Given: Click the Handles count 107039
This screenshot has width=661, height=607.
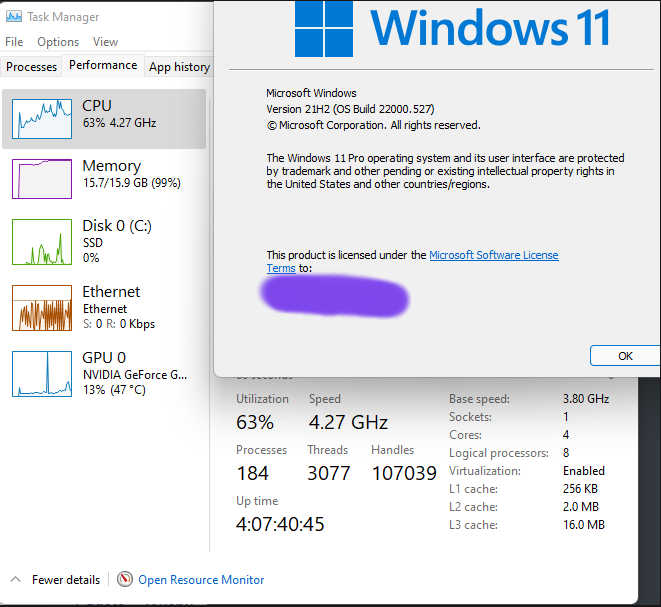Looking at the screenshot, I should [x=404, y=473].
